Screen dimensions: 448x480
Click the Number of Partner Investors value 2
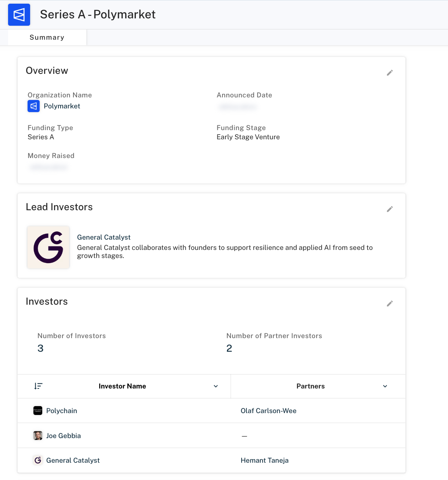click(x=229, y=348)
